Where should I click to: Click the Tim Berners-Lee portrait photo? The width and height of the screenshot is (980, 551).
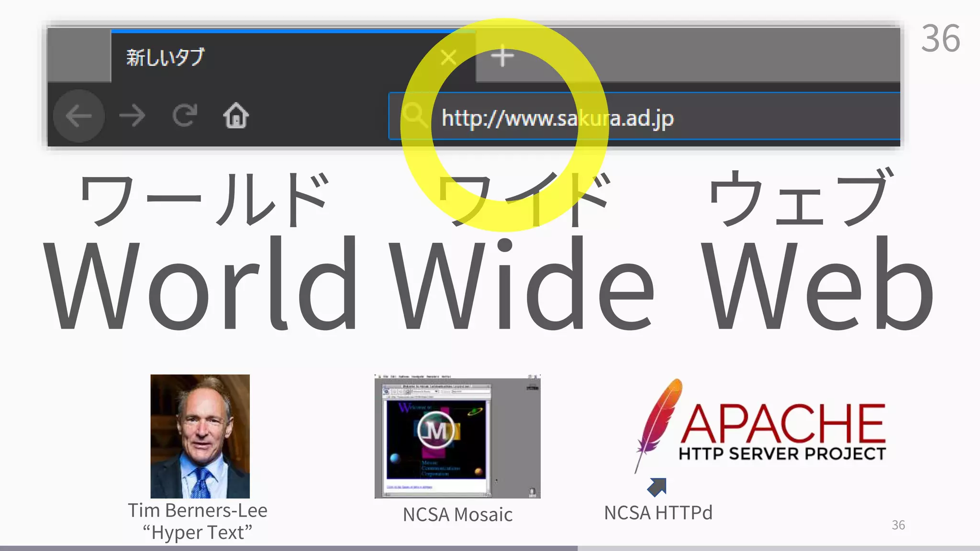point(200,436)
